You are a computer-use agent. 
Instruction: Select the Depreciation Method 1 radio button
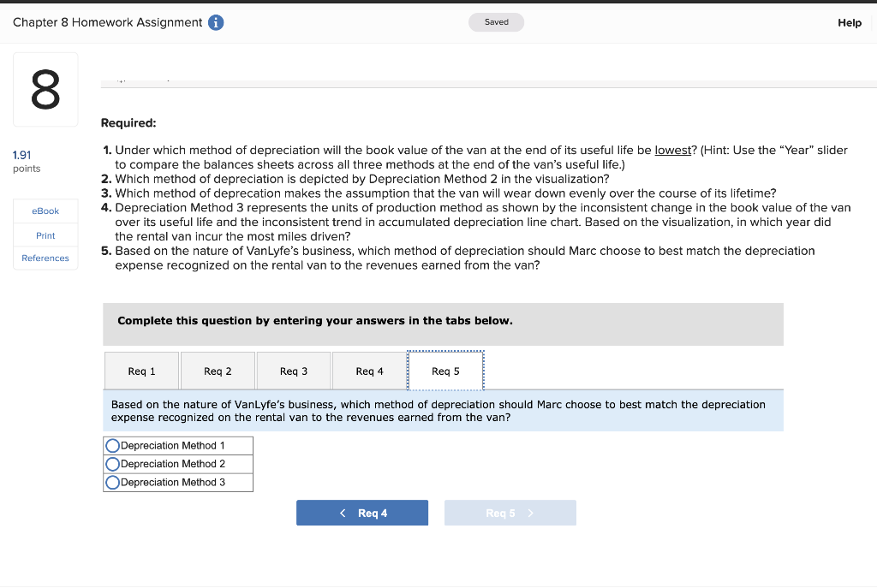point(112,445)
